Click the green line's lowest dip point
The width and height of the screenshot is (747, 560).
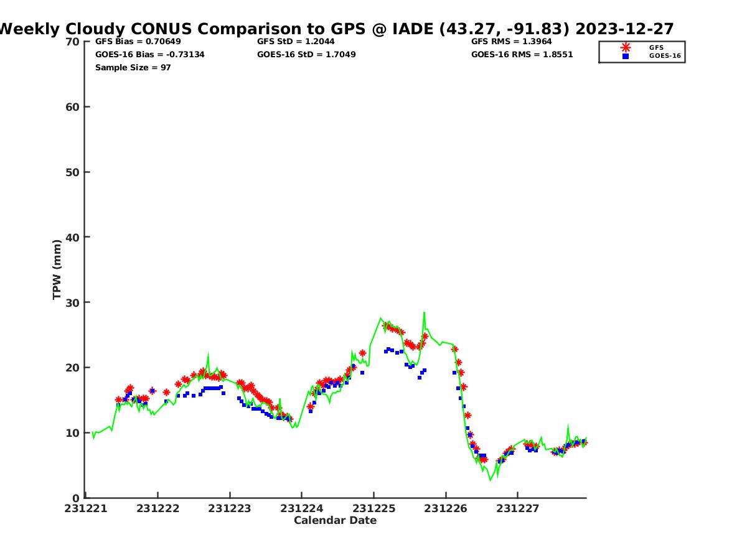coord(491,480)
